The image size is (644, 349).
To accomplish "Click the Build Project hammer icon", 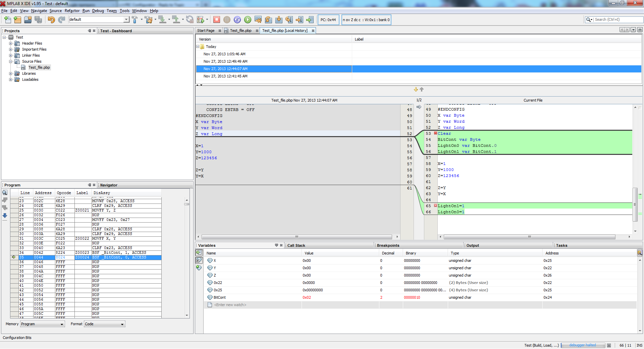I will [135, 20].
